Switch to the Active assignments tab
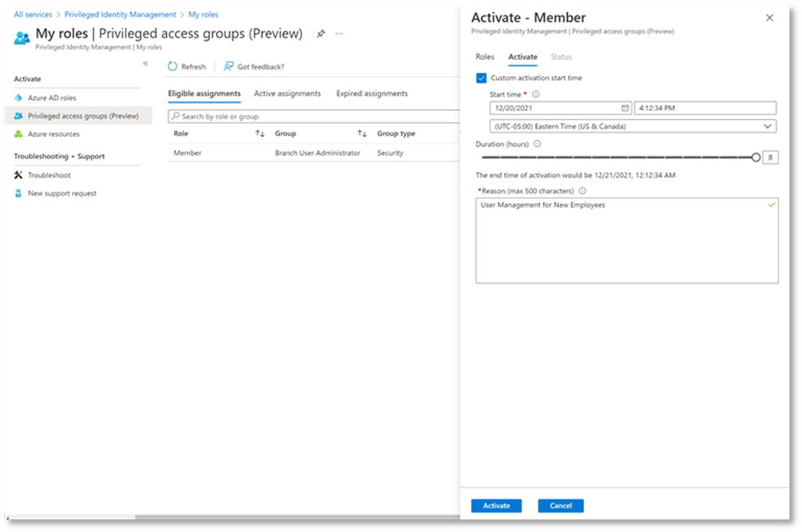Screen dimensions: 802x532 click(287, 94)
